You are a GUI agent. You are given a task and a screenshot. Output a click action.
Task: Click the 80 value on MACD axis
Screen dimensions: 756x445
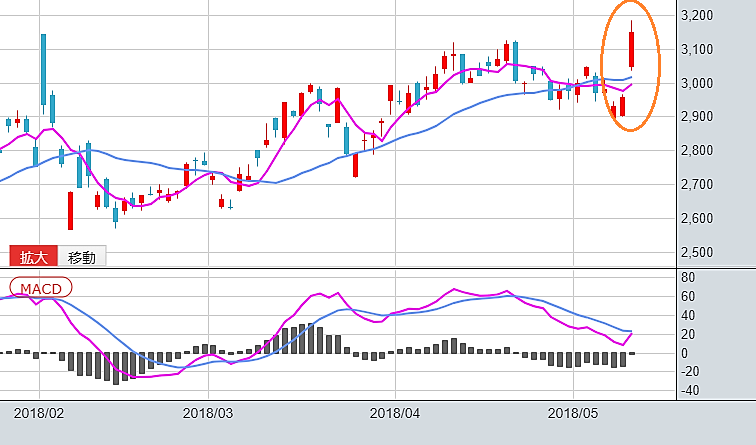pyautogui.click(x=688, y=277)
